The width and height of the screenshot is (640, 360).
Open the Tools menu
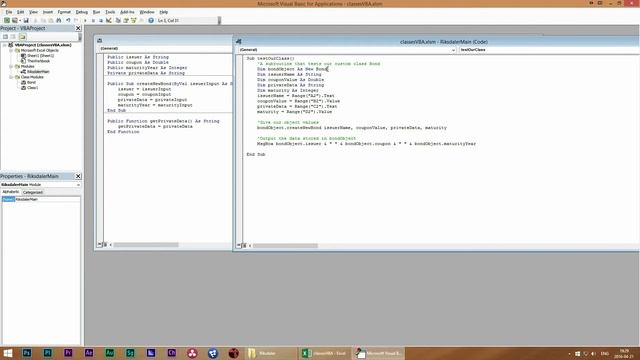pyautogui.click(x=110, y=12)
